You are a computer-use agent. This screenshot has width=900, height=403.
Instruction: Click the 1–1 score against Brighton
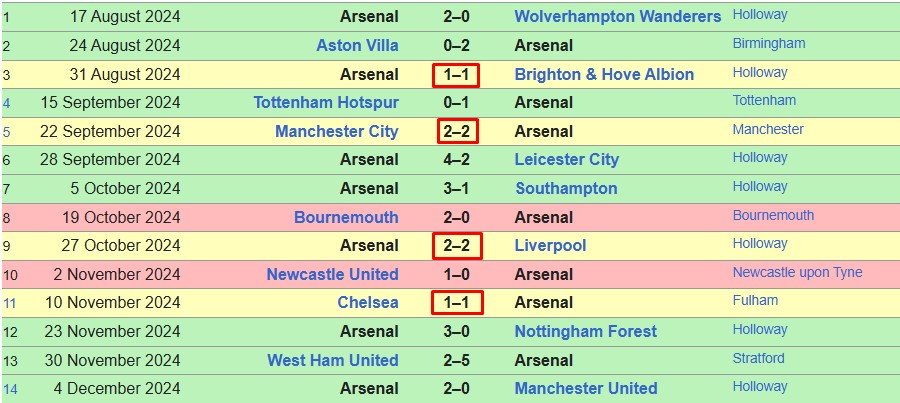tap(456, 75)
